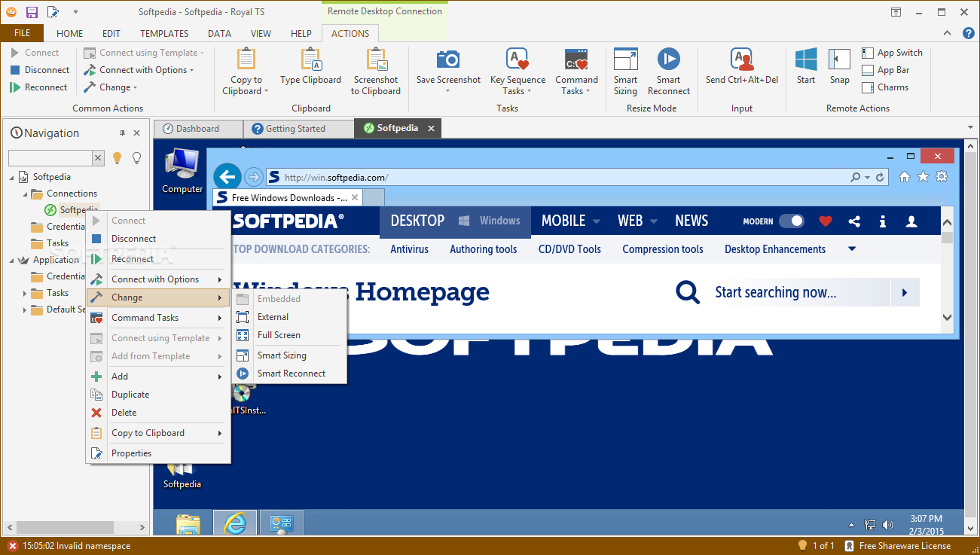980x555 pixels.
Task: Click File Explorer on remote taskbar
Action: click(188, 524)
